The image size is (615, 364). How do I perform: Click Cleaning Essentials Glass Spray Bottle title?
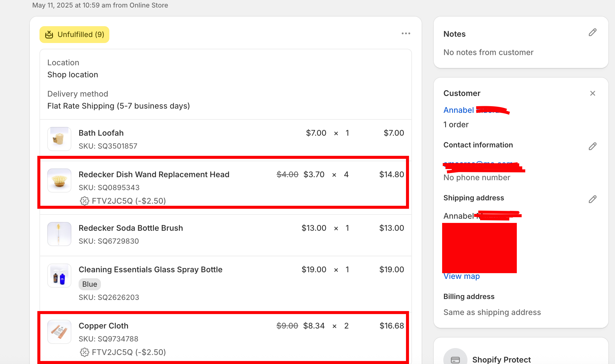coord(150,270)
